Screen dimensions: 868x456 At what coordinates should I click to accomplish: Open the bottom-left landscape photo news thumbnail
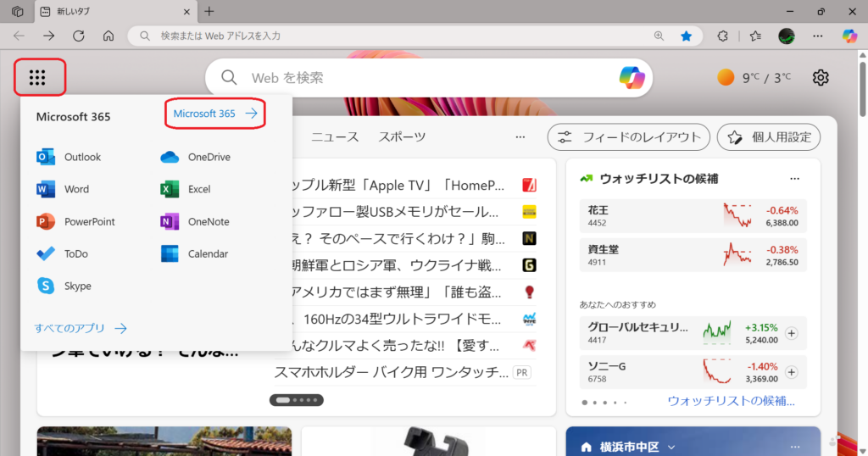164,441
